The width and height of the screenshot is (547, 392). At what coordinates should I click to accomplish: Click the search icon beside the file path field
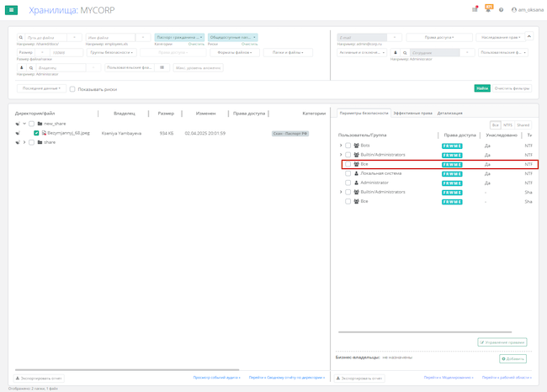click(x=21, y=37)
